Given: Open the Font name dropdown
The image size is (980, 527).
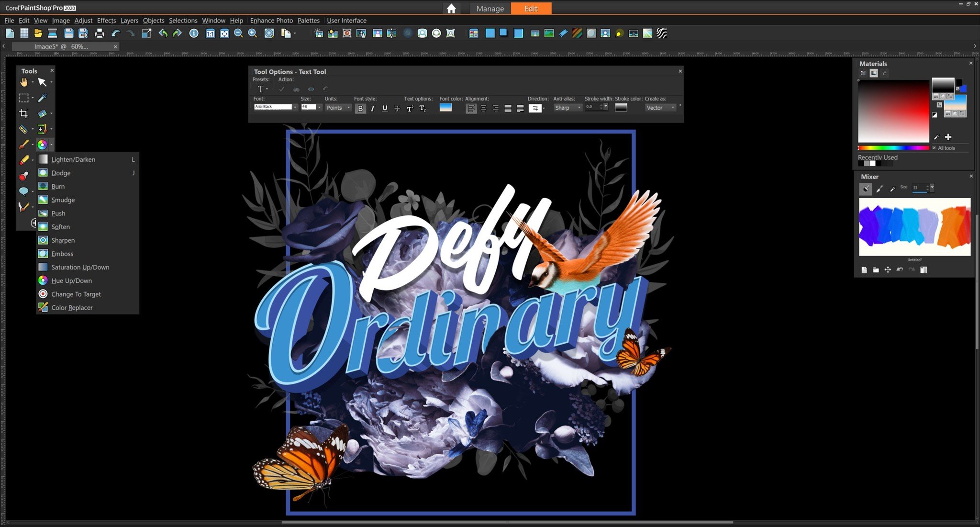Looking at the screenshot, I should pyautogui.click(x=295, y=107).
